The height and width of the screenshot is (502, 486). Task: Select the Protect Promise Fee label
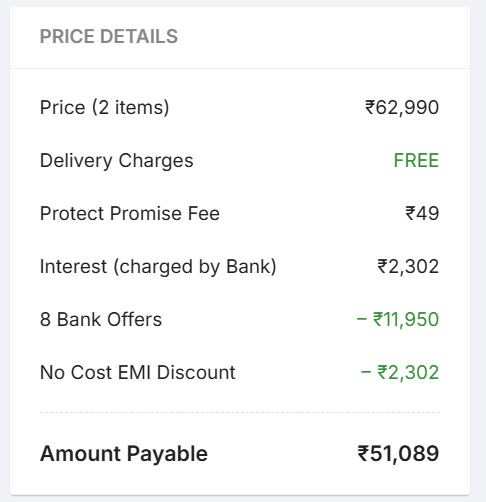(x=130, y=213)
